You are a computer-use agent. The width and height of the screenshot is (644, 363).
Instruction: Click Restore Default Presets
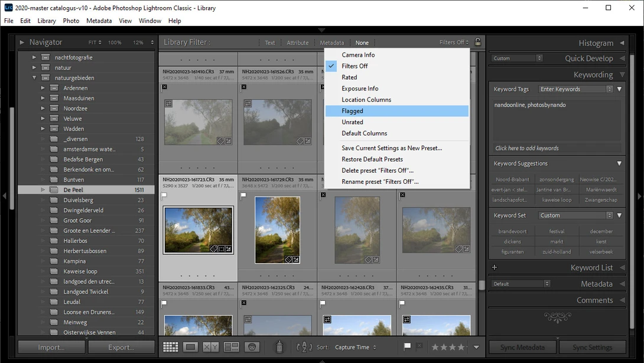pos(397,159)
